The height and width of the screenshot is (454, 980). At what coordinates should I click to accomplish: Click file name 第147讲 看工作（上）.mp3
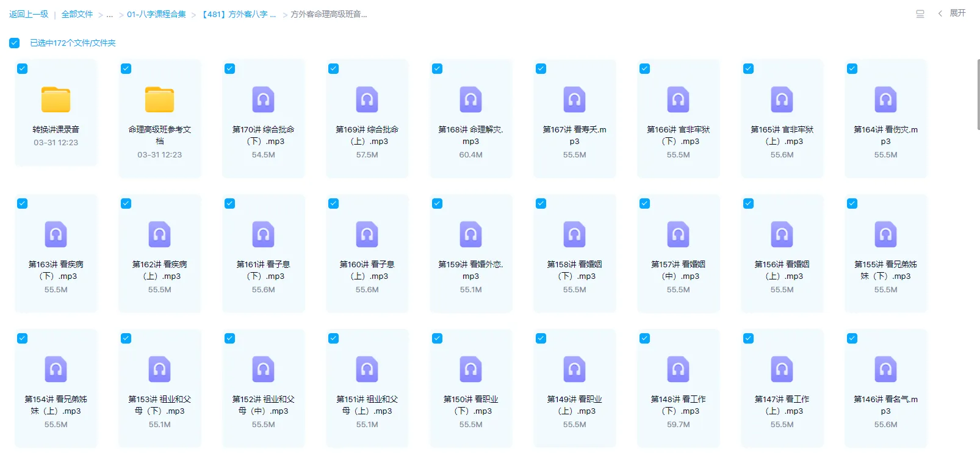pyautogui.click(x=782, y=405)
